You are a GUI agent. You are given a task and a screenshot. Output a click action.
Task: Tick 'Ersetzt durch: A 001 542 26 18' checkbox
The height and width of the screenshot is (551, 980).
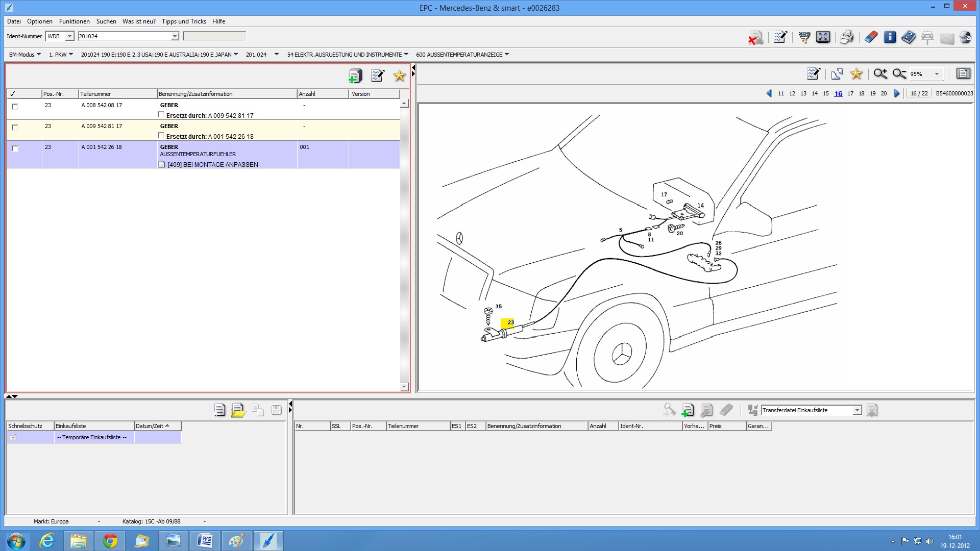pos(161,136)
